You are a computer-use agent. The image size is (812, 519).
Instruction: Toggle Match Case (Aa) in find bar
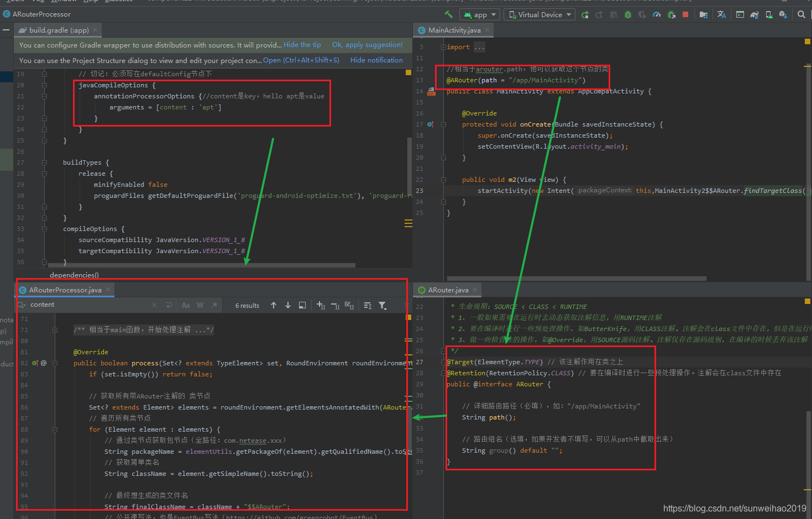point(186,305)
